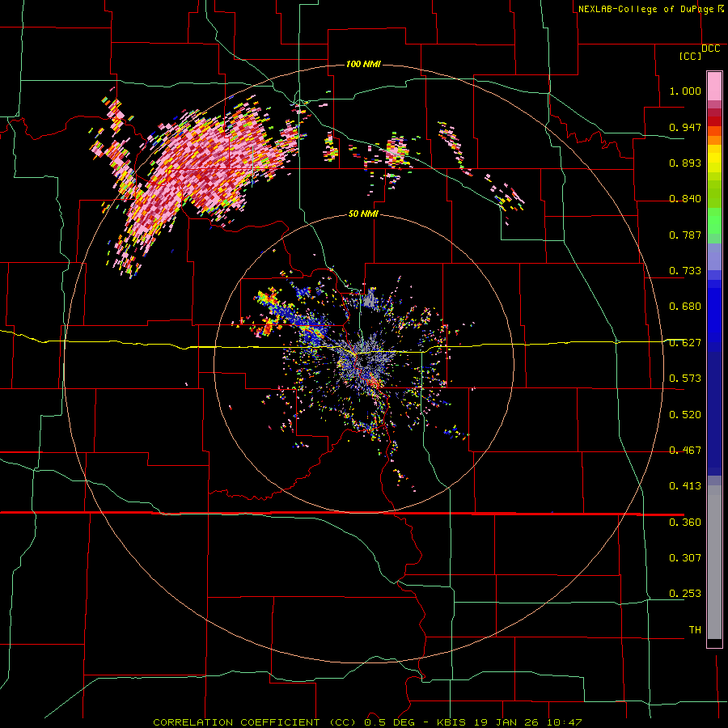Click the TH threshold label
This screenshot has width=728, height=728.
tap(695, 630)
